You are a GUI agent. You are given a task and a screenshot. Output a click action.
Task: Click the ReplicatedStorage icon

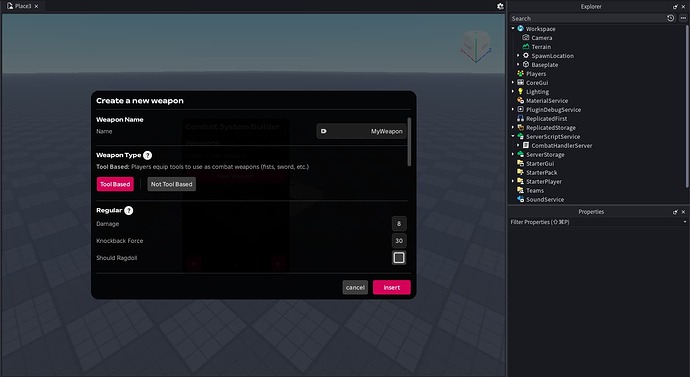point(521,128)
